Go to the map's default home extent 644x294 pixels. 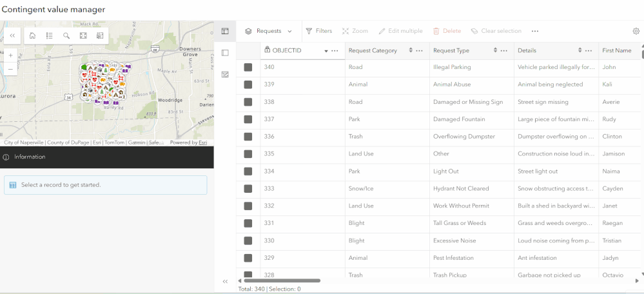tap(32, 35)
